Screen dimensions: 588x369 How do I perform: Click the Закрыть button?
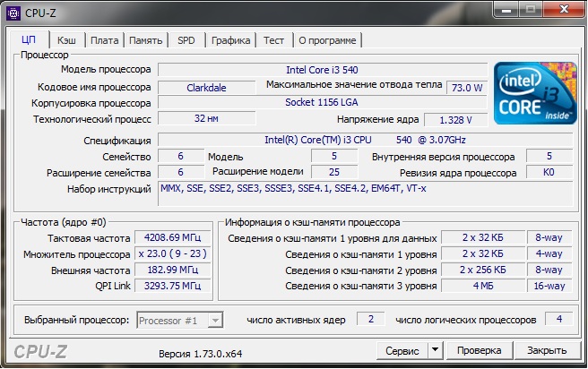click(547, 350)
